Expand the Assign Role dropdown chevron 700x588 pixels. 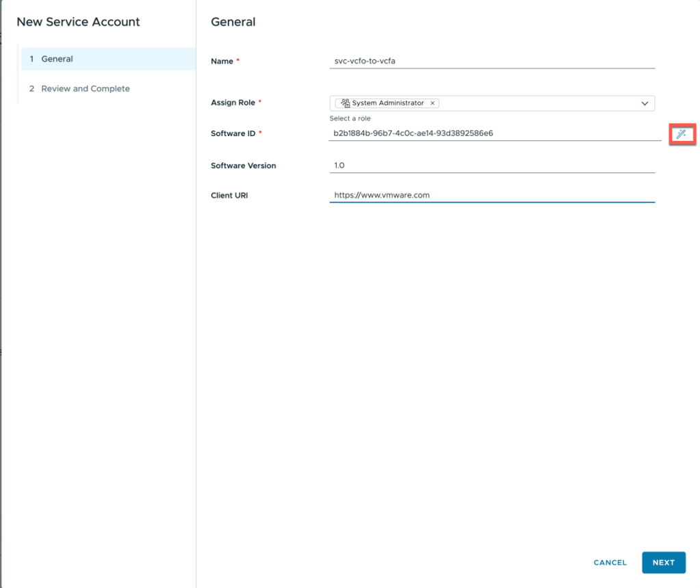coord(645,103)
